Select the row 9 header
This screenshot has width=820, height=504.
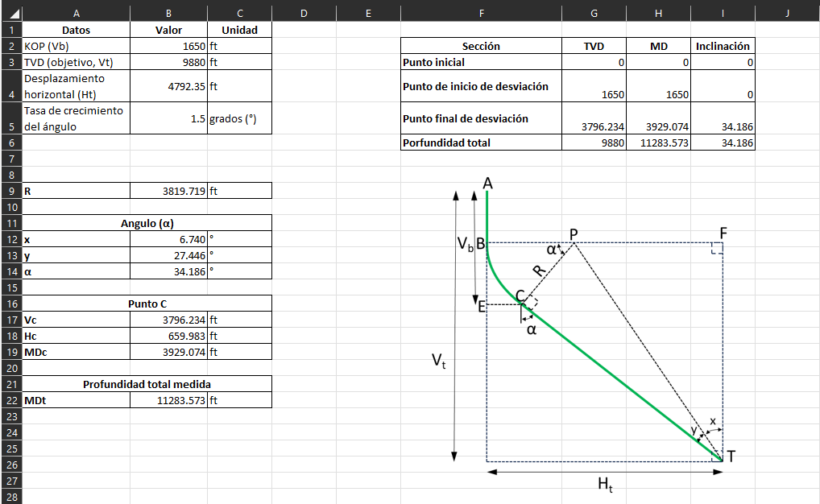coord(11,191)
